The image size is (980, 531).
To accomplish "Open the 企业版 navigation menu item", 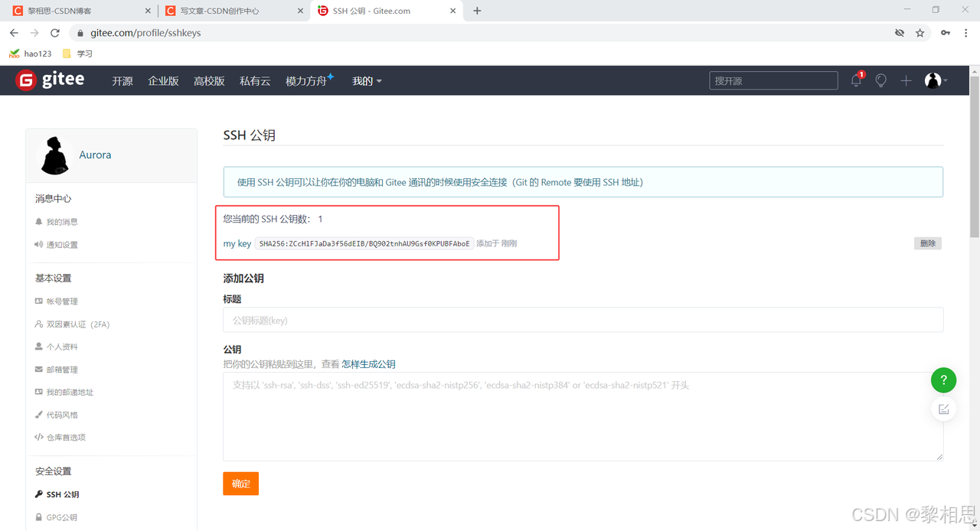I will (163, 81).
